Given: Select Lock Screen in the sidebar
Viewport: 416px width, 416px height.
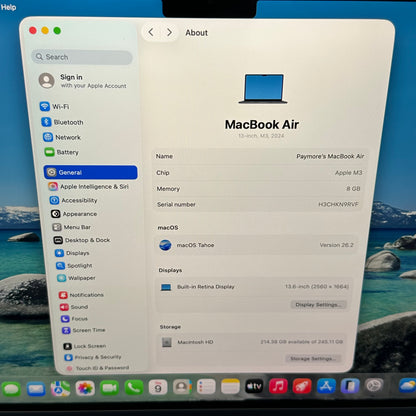Looking at the screenshot, I should coord(85,346).
